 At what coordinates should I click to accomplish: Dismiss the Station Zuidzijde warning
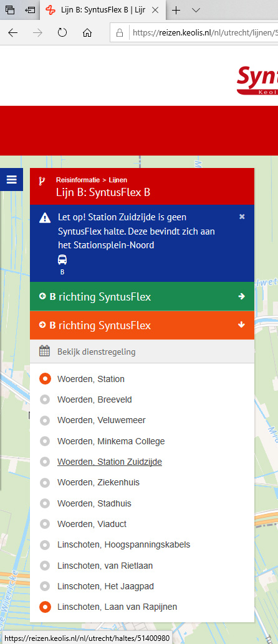(242, 217)
